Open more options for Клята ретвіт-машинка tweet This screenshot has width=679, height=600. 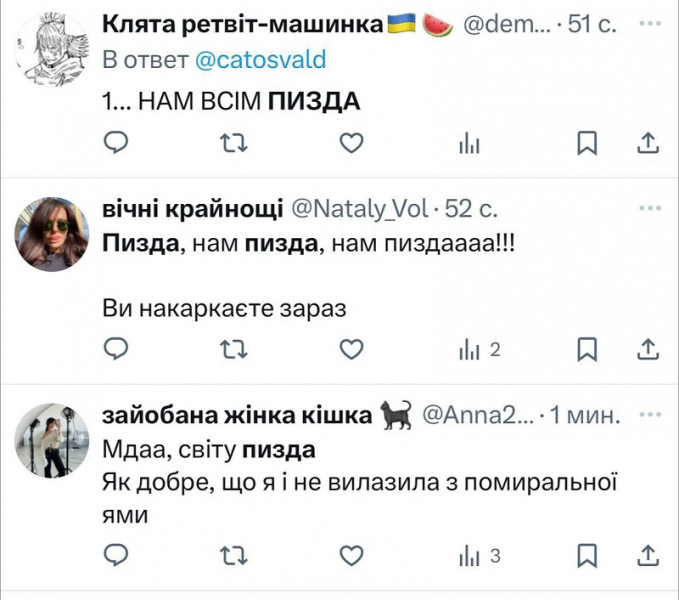[x=650, y=22]
